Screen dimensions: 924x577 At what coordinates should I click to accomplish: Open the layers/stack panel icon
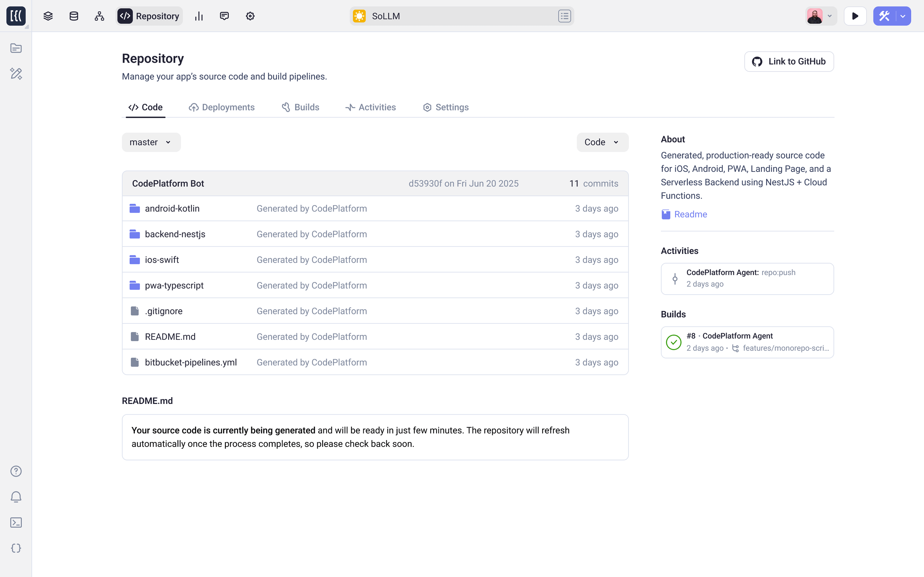point(48,16)
